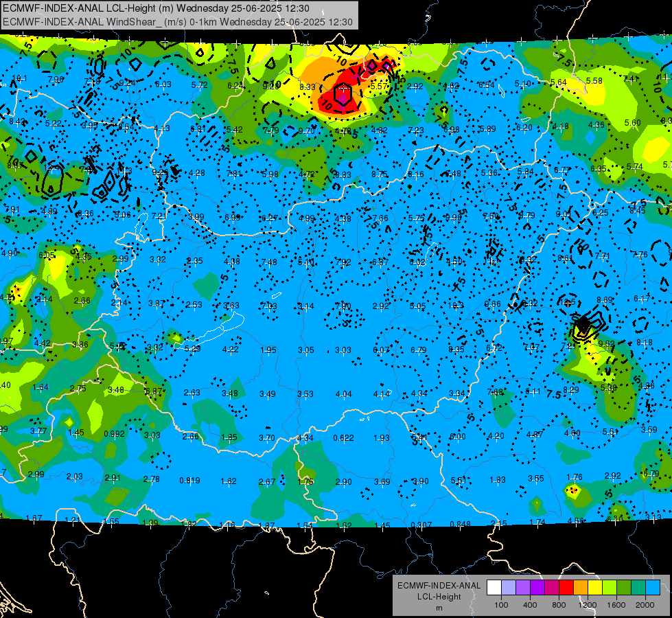This screenshot has height=618, width=672.
Task: Click the map value '5.57'
Action: click(379, 87)
